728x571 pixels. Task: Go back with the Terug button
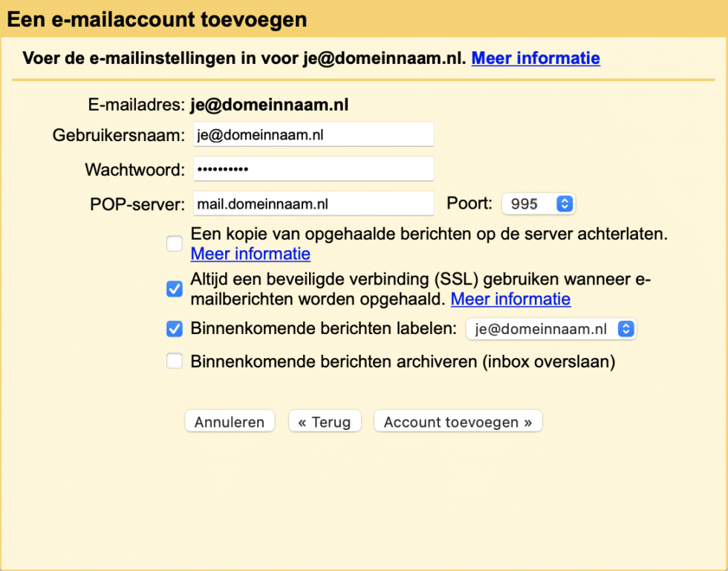(325, 421)
